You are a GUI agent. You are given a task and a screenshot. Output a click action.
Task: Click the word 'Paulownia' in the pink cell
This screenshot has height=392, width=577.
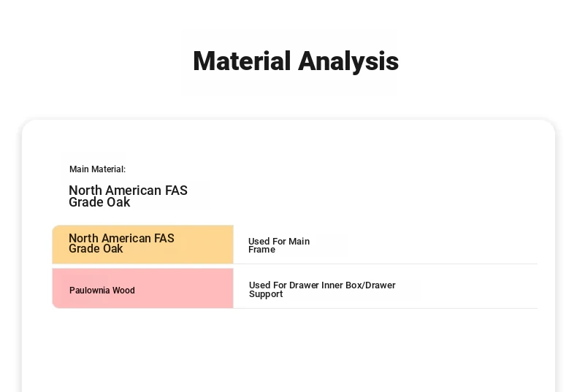point(90,291)
